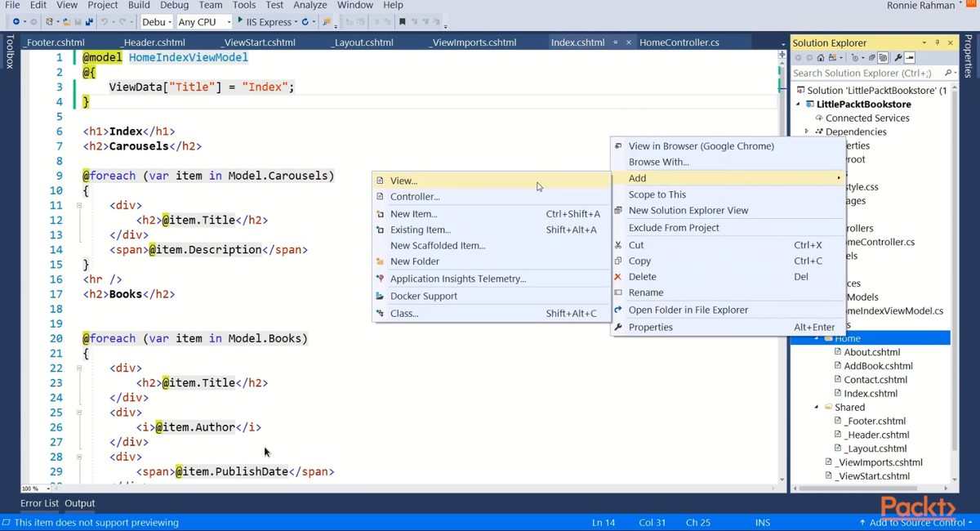Open the Toolbox side panel

[x=9, y=51]
